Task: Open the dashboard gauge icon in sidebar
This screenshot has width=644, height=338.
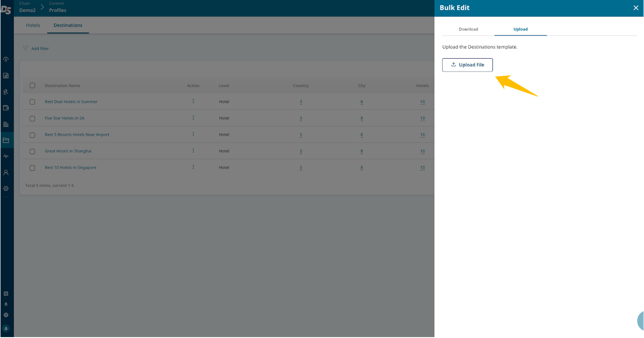Action: [6, 59]
